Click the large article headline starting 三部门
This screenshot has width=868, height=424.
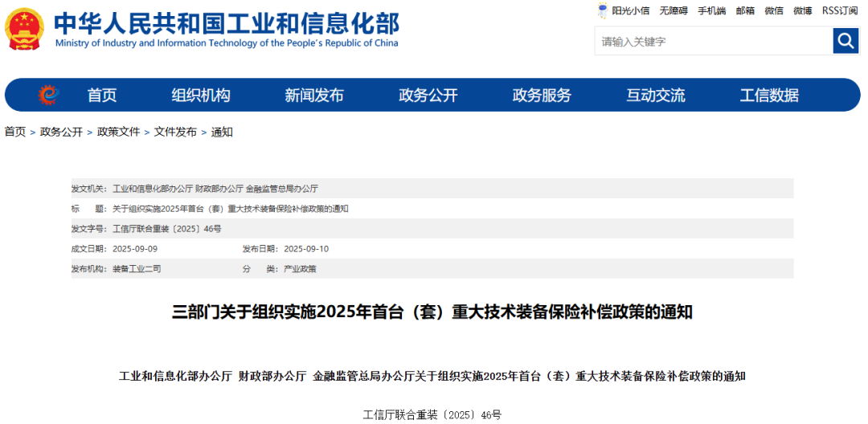tap(432, 312)
